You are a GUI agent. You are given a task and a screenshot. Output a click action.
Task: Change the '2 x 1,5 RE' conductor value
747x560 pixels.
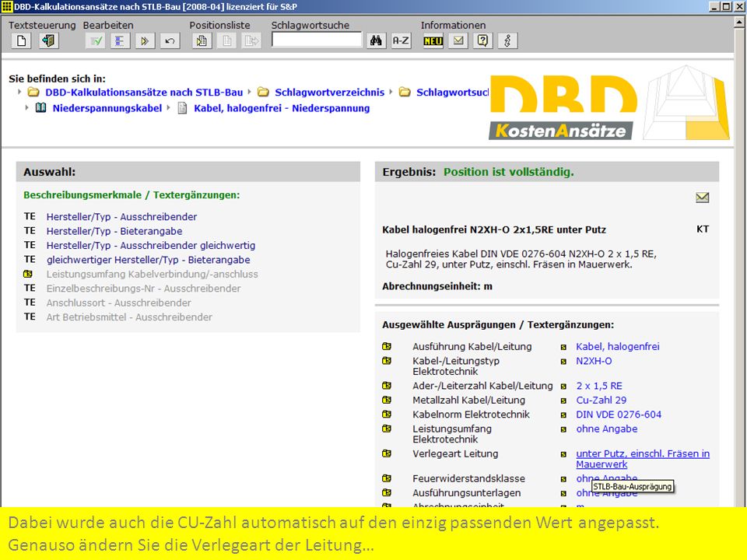click(x=599, y=386)
